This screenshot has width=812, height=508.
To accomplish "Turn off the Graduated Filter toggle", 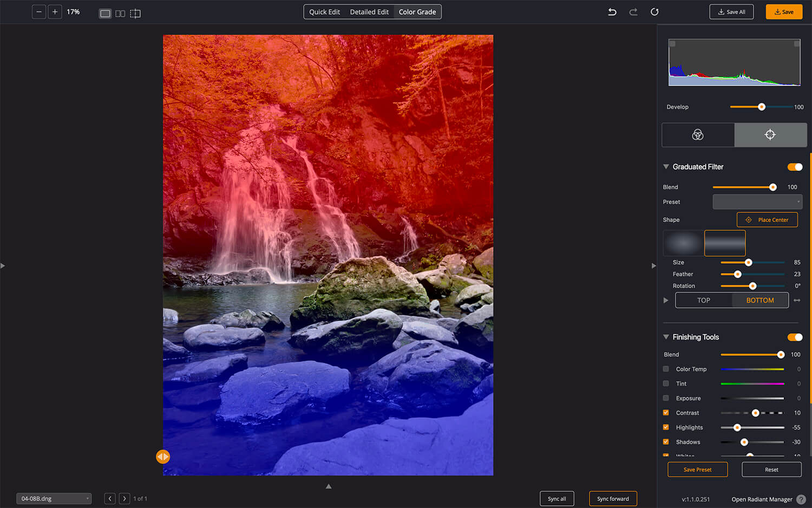I will coord(795,167).
